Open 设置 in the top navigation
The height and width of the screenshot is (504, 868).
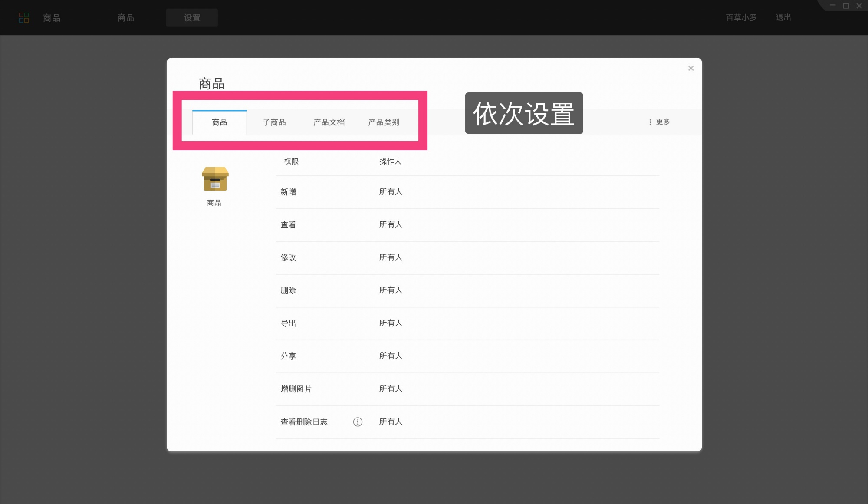(x=192, y=17)
